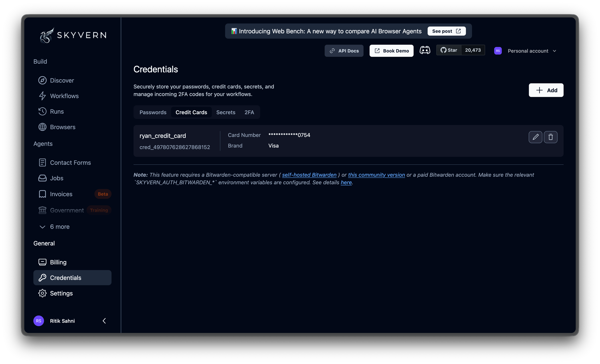
Task: Delete ryan_credit_card with the trash icon
Action: pyautogui.click(x=551, y=137)
